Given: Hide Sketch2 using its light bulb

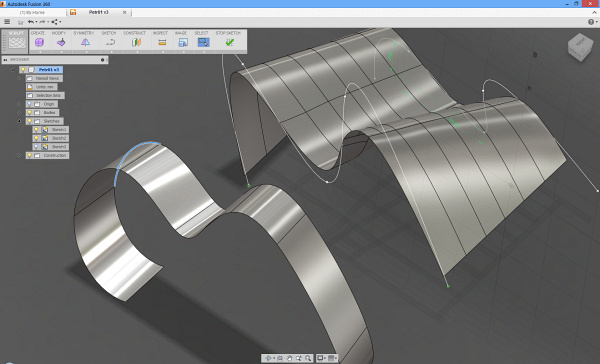Looking at the screenshot, I should [36, 138].
